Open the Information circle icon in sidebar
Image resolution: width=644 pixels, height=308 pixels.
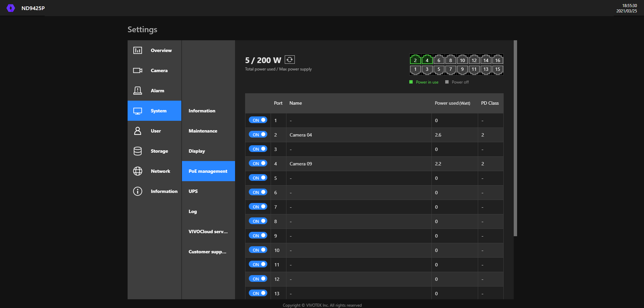pos(138,191)
